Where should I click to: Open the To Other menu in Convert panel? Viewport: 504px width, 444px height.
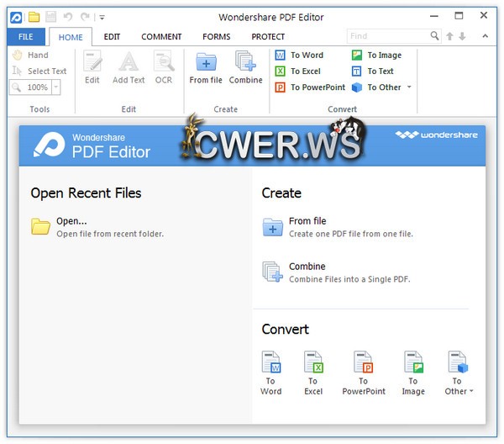point(457,373)
